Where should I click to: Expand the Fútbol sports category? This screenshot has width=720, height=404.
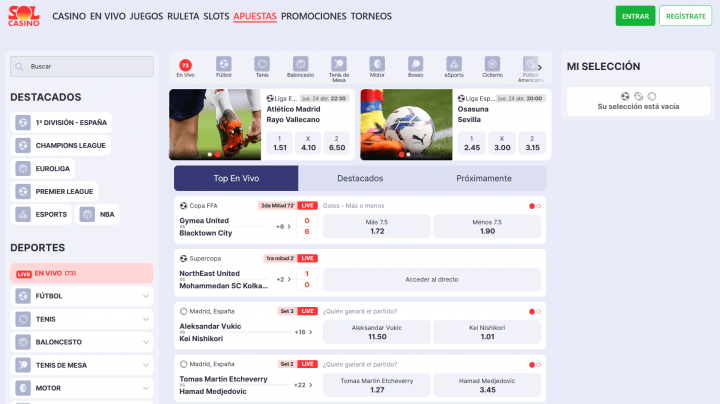pos(146,296)
